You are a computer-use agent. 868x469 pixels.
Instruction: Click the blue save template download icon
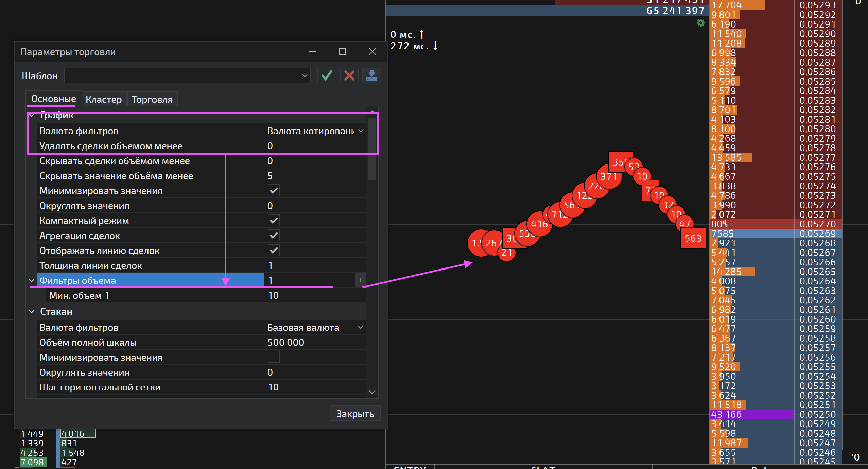tap(371, 75)
